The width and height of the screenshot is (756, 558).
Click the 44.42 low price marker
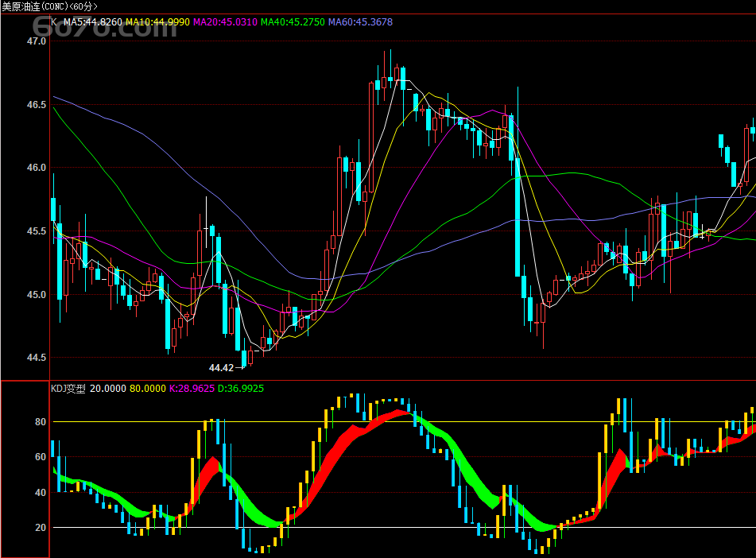[x=221, y=368]
